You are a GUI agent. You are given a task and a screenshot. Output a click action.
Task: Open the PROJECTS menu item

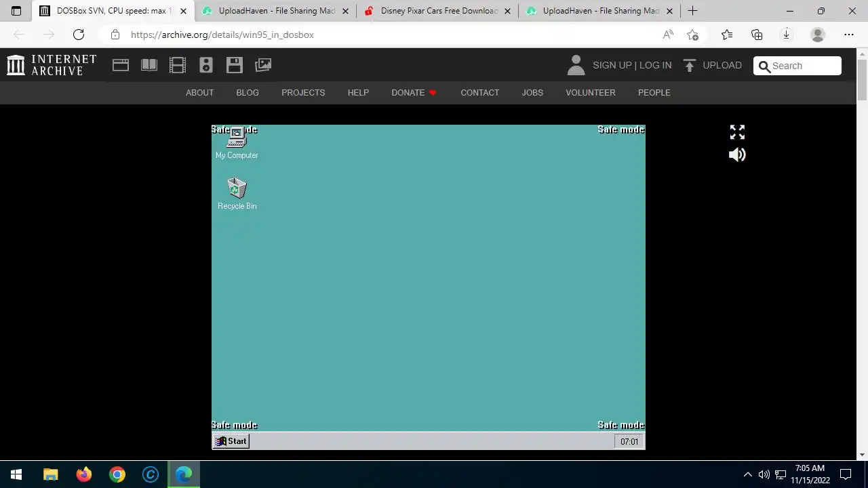(x=303, y=92)
